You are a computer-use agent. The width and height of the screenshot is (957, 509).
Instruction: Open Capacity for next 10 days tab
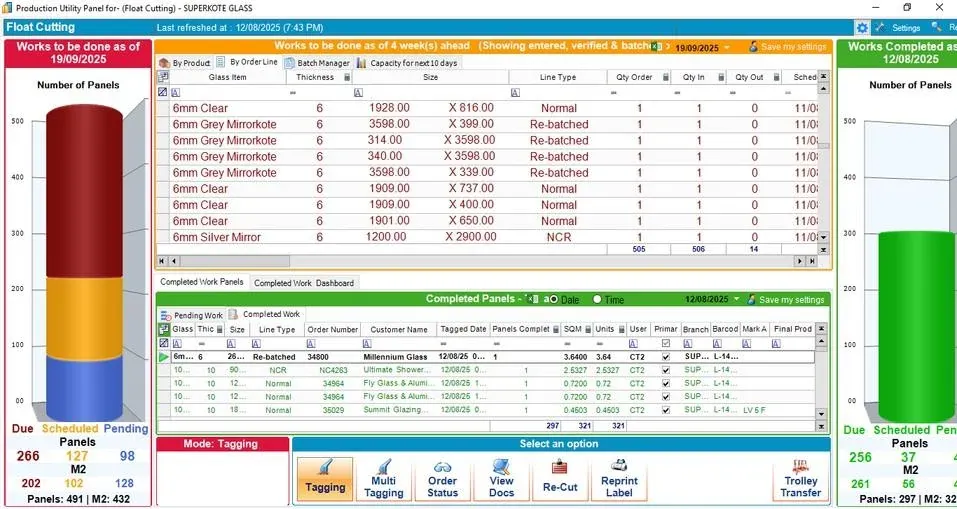tap(407, 63)
